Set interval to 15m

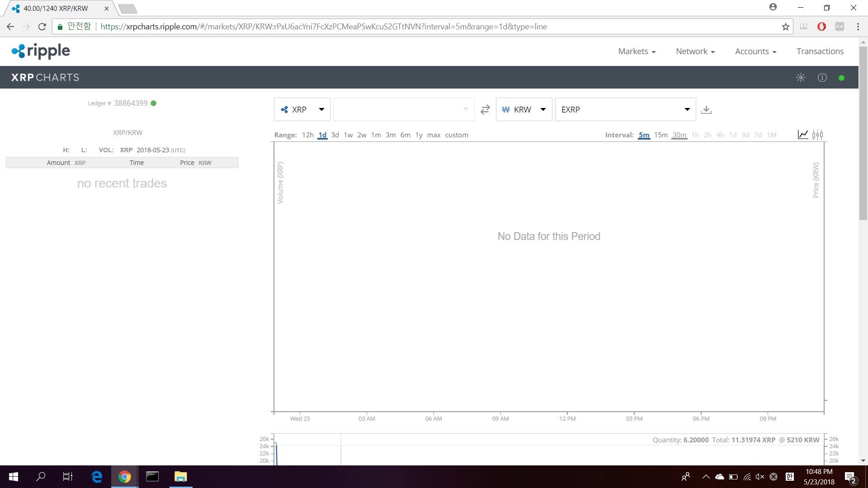pos(660,135)
